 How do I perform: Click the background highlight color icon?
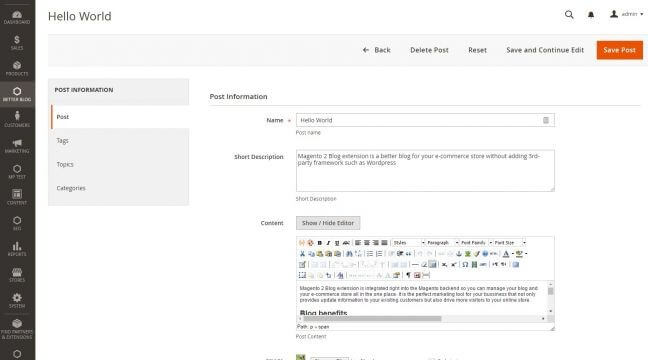pyautogui.click(x=519, y=253)
